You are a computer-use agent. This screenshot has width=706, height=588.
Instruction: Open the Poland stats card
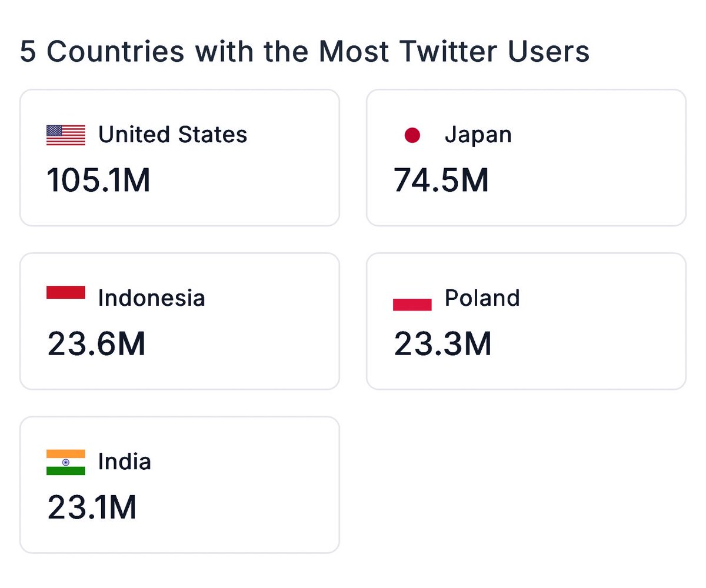coord(526,321)
